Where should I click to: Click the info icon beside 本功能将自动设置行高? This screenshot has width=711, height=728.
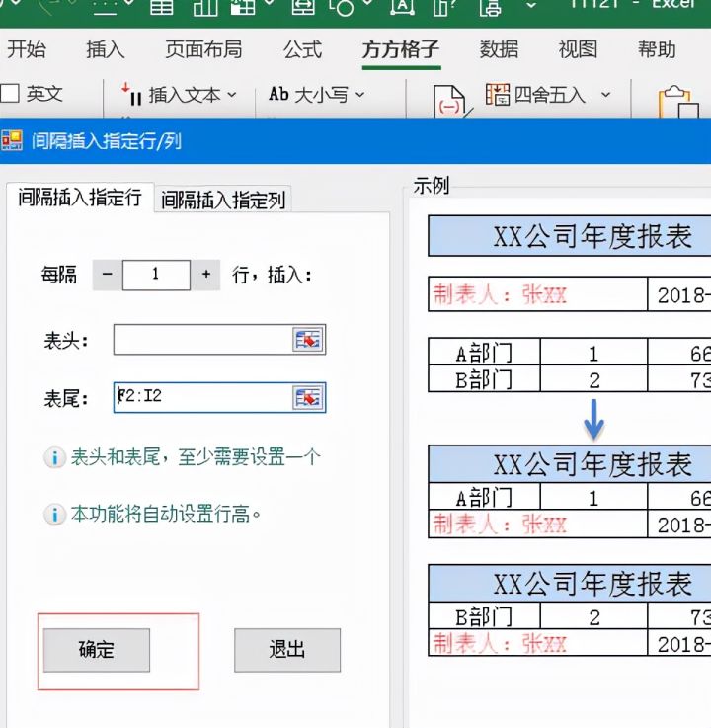pyautogui.click(x=54, y=515)
